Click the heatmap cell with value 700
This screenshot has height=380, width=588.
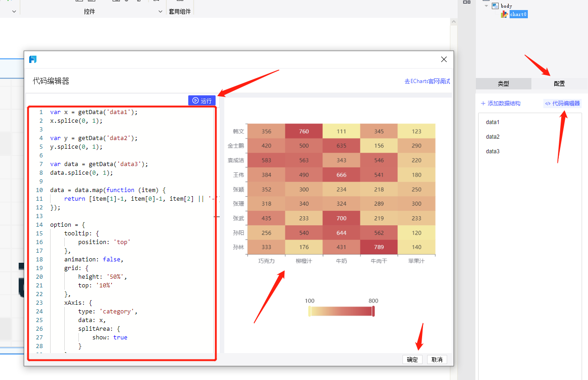point(341,219)
